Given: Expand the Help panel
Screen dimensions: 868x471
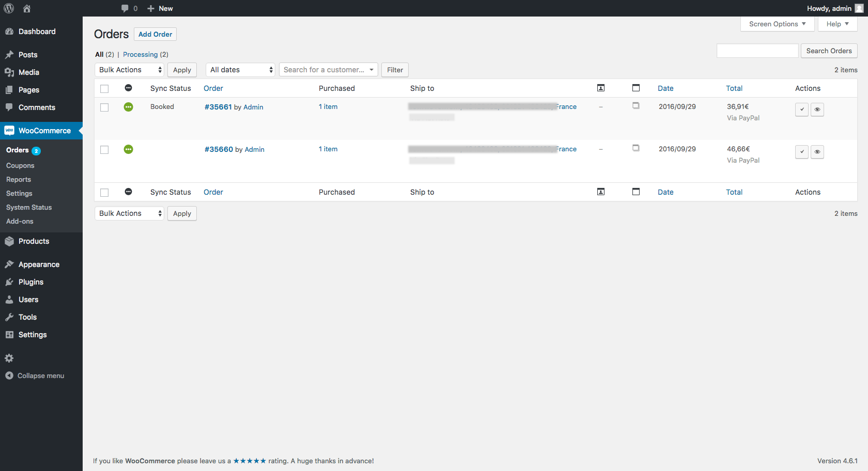Looking at the screenshot, I should click(x=838, y=24).
